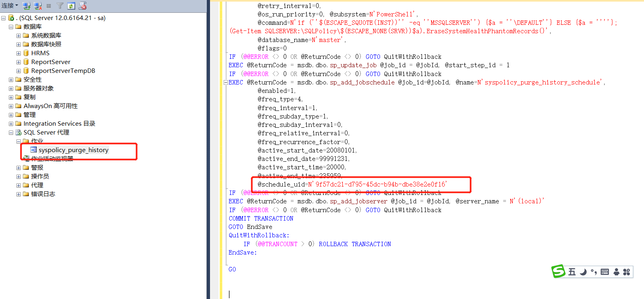
Task: Select the syspolicy_purge_history job
Action: [x=74, y=150]
